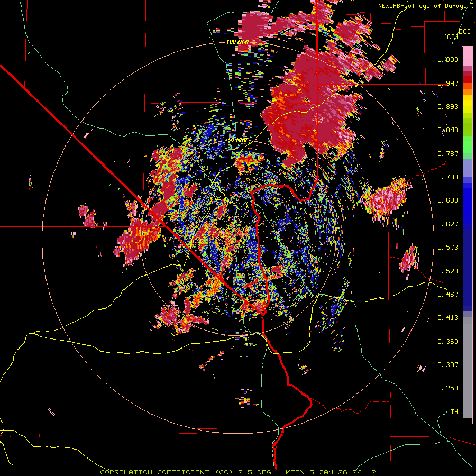Select the 0.840 legend value
The image size is (476, 476).
click(x=448, y=130)
